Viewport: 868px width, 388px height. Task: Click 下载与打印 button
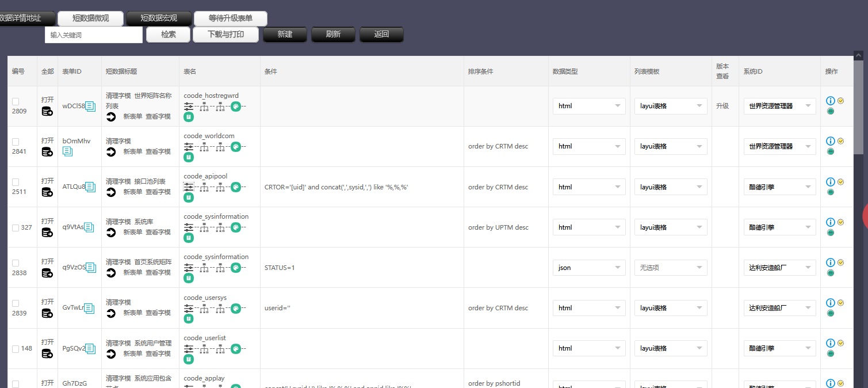(x=225, y=35)
